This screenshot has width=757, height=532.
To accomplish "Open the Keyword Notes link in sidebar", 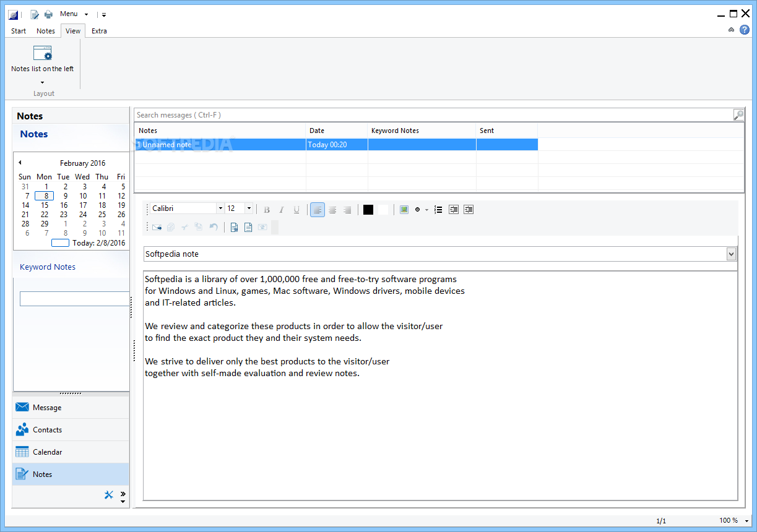I will click(x=48, y=267).
